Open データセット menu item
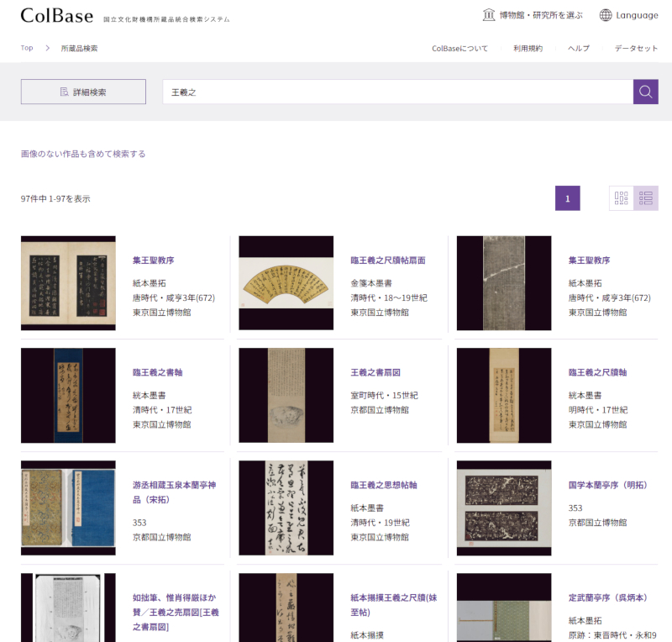 pyautogui.click(x=636, y=49)
